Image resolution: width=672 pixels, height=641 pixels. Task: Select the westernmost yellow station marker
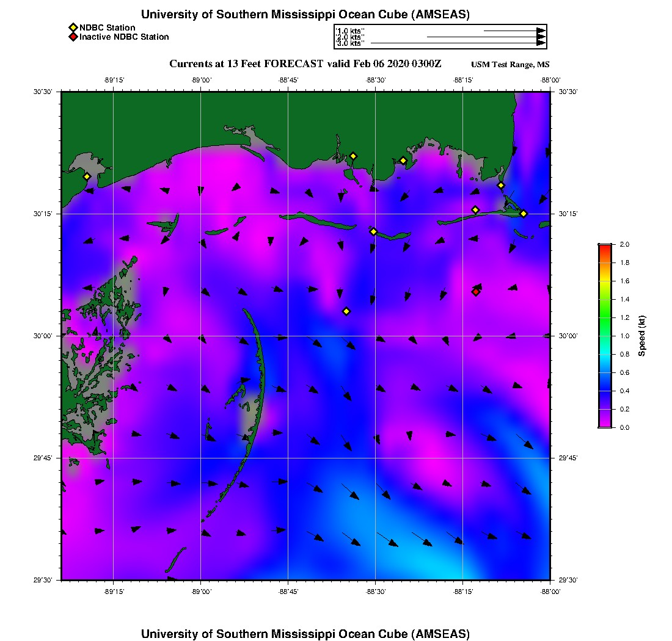[x=87, y=176]
